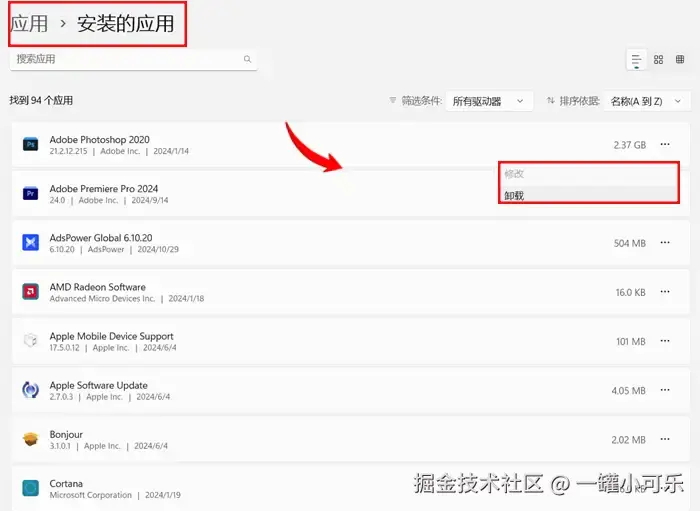The image size is (700, 511).
Task: Click the Apple Software Update icon
Action: tap(30, 390)
